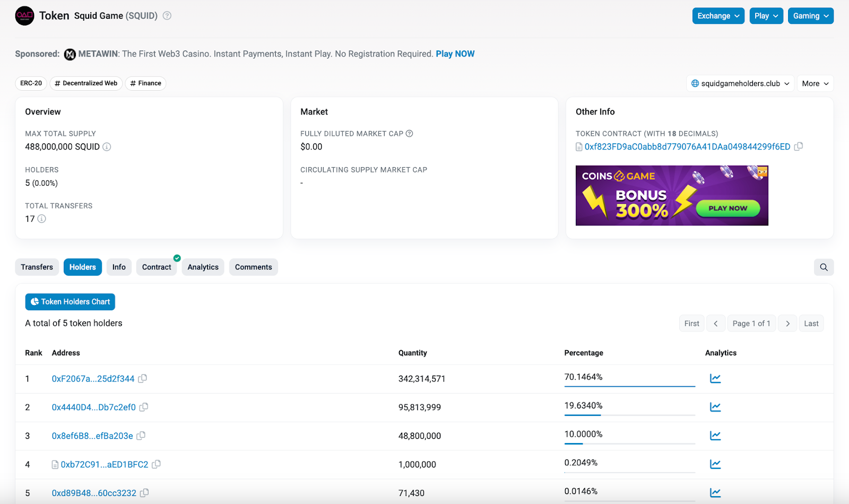Follow the METAWIN Play NOW link
849x504 pixels.
click(455, 54)
